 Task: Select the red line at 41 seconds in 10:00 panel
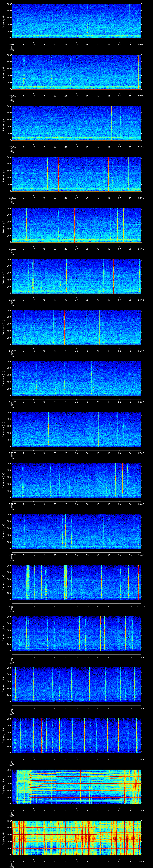coord(100,633)
